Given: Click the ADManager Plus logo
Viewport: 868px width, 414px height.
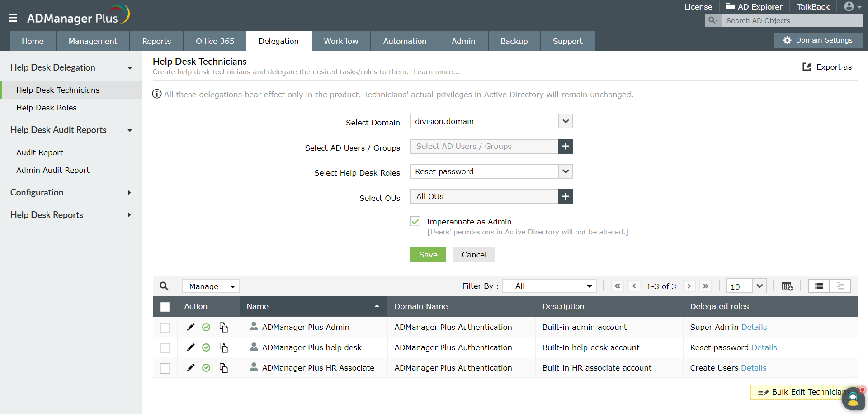Looking at the screenshot, I should click(78, 15).
